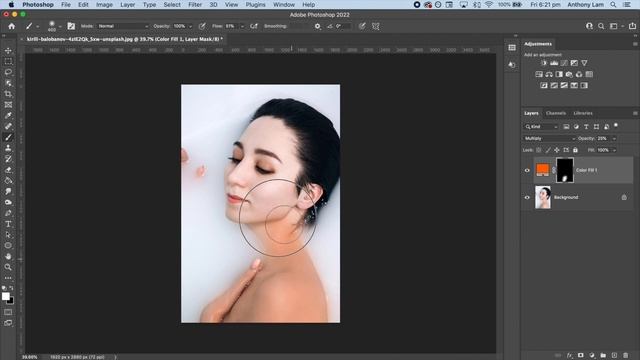640x360 pixels.
Task: Click the add layer mask button
Action: (580, 356)
